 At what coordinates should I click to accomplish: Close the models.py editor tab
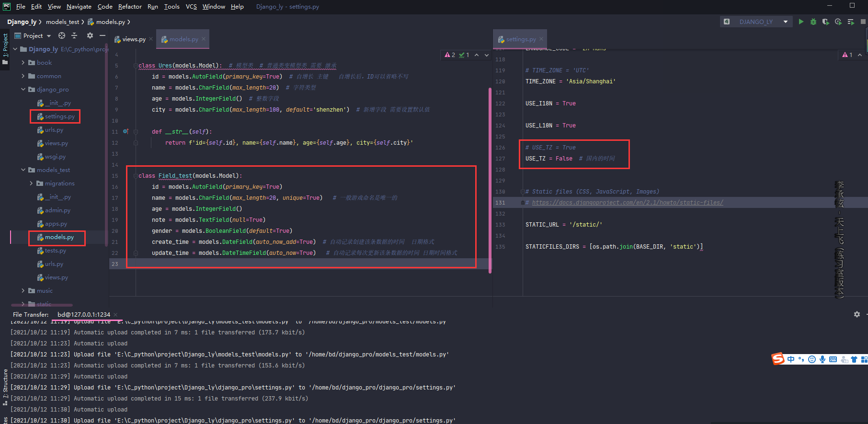tap(204, 39)
